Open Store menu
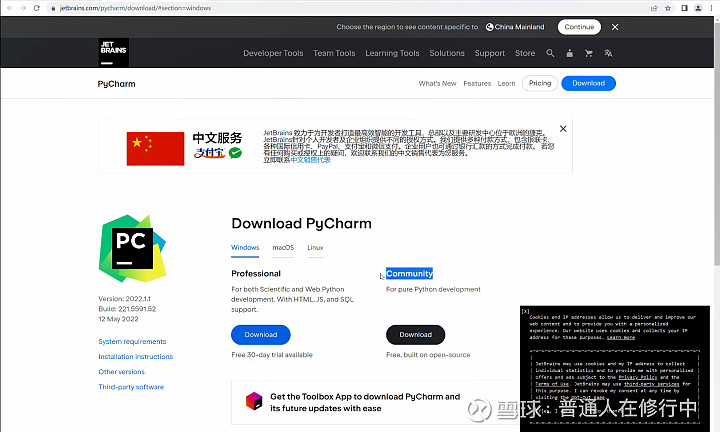This screenshot has height=432, width=720. [525, 53]
